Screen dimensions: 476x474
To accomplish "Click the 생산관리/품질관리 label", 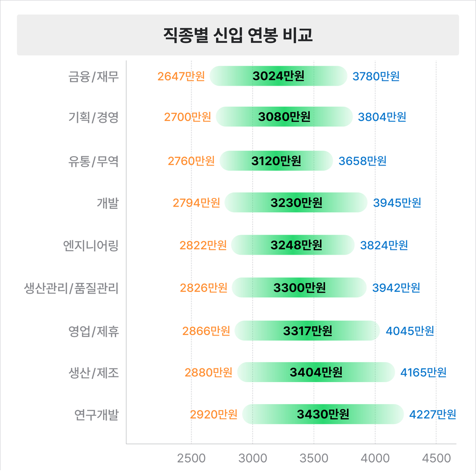I will (x=71, y=288).
